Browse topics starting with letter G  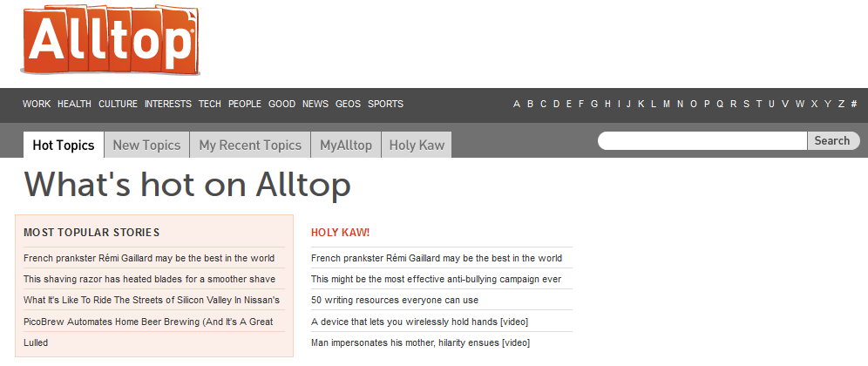point(594,104)
